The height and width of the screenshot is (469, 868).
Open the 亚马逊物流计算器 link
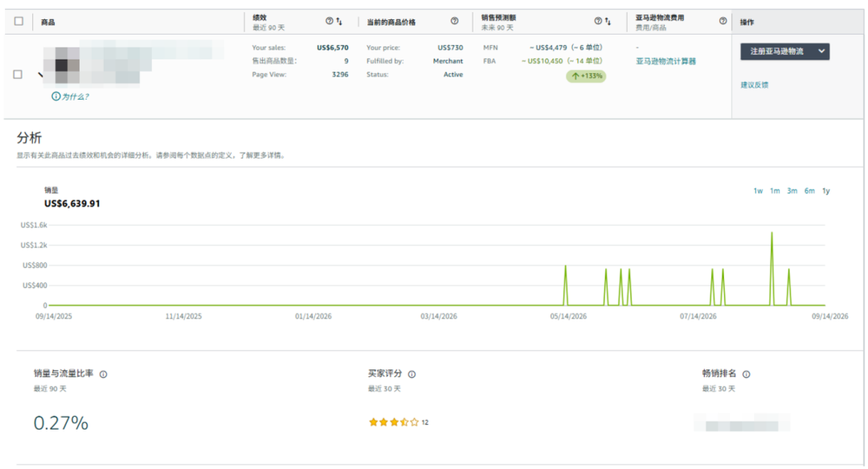click(665, 61)
